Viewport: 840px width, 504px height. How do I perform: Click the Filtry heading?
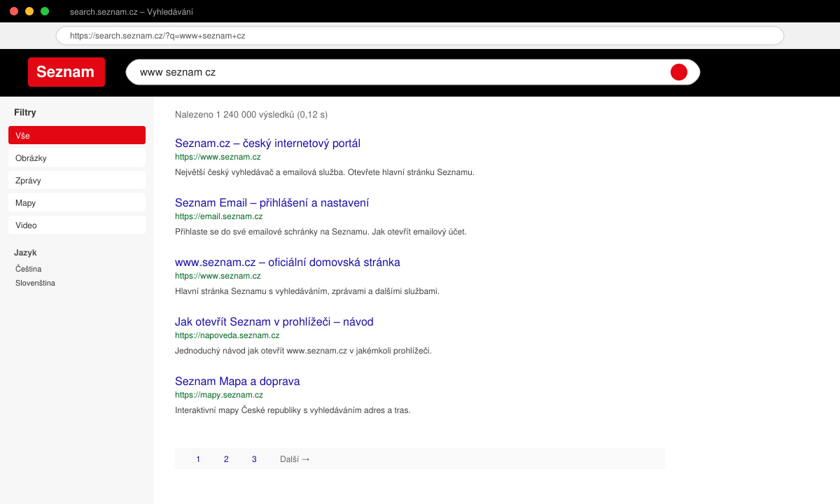pos(25,113)
